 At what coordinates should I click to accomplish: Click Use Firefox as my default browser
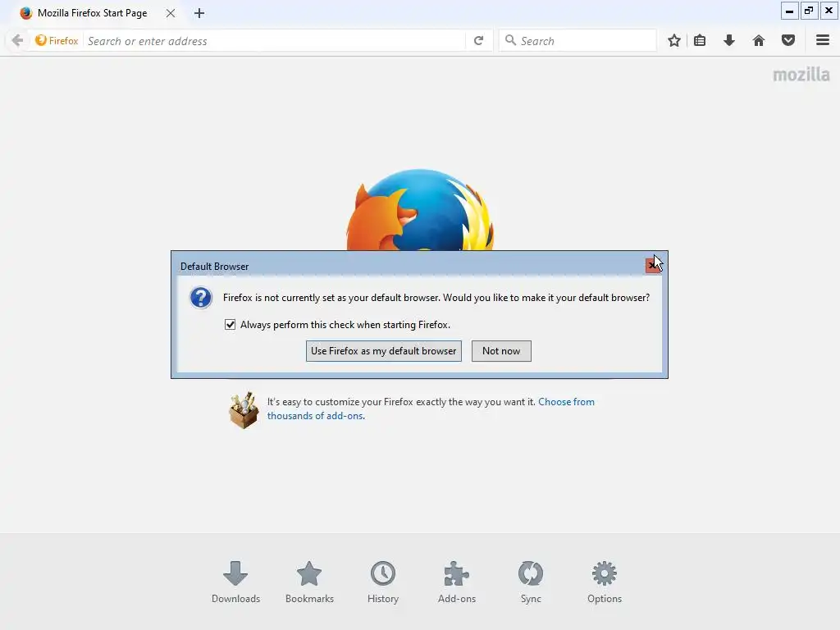tap(384, 351)
